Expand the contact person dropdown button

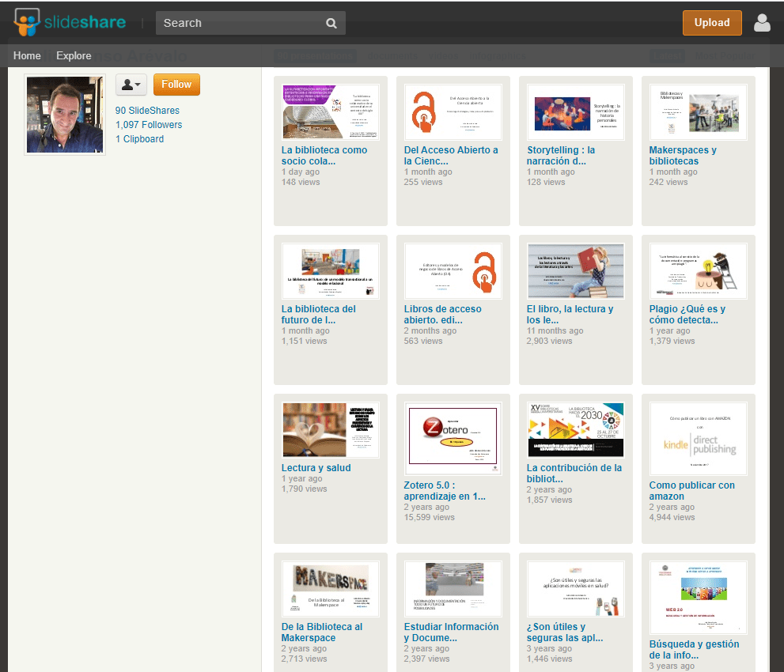click(131, 85)
